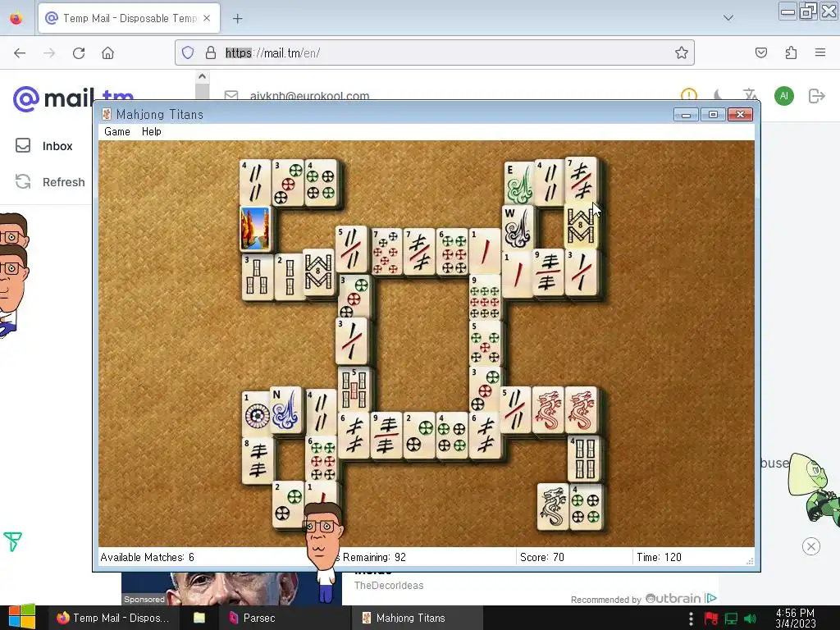Open the clock showing 4:56 PM
840x630 pixels.
[x=795, y=618]
